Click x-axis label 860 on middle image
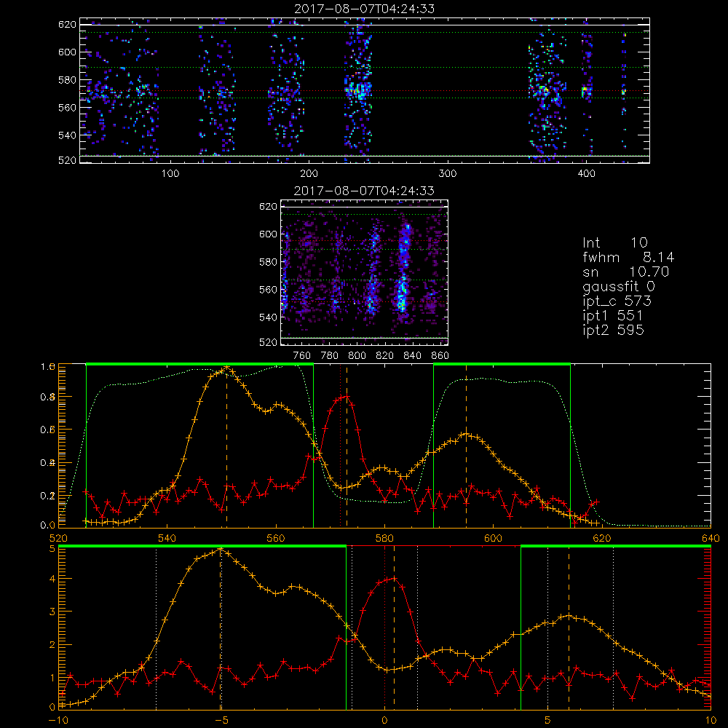The height and width of the screenshot is (728, 728). [x=440, y=356]
